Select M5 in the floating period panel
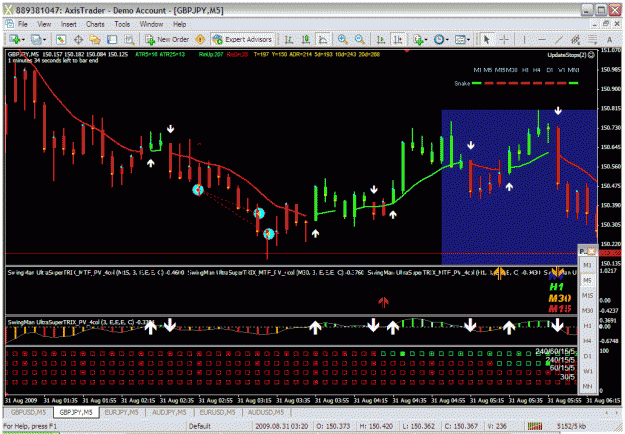625x434 pixels. click(587, 281)
